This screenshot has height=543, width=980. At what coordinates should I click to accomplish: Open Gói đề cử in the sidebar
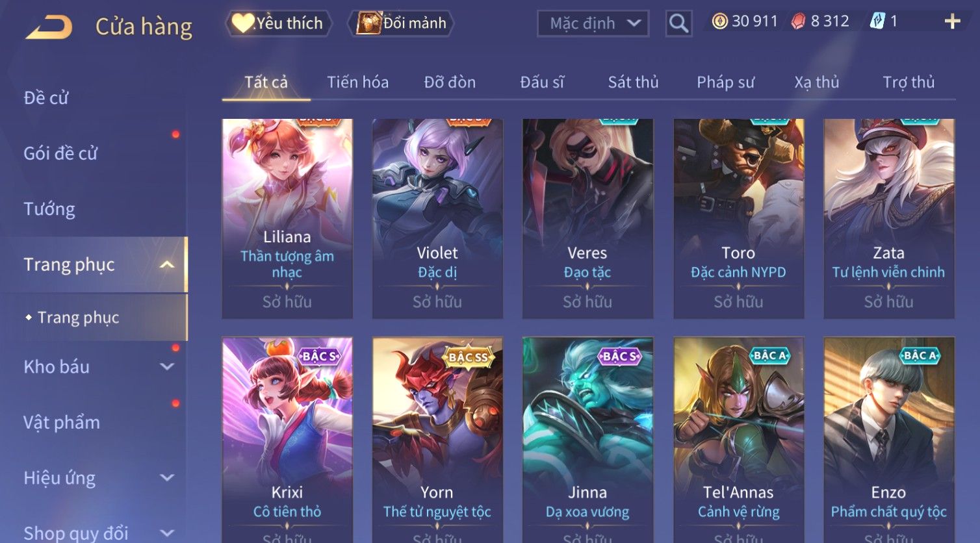pos(60,153)
